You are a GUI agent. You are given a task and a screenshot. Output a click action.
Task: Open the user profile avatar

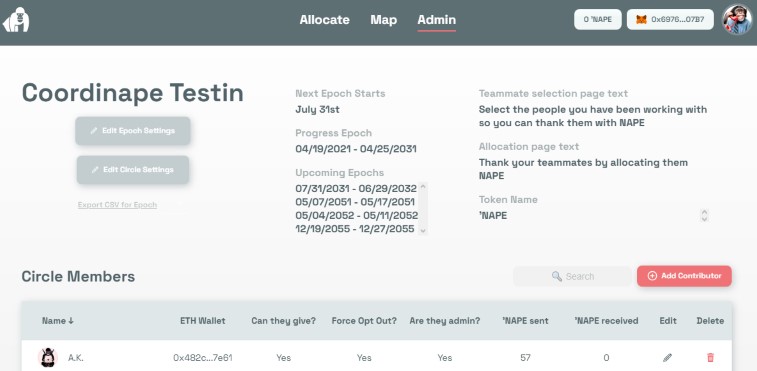pyautogui.click(x=737, y=20)
